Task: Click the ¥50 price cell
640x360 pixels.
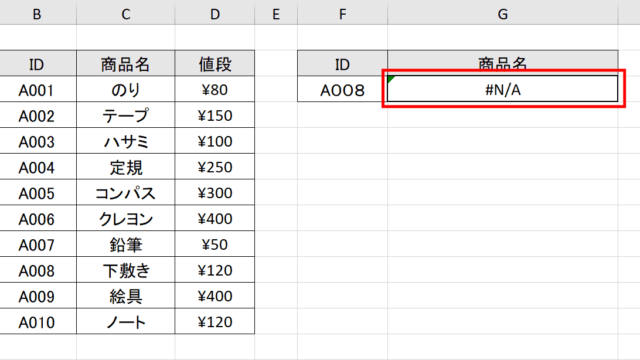Action: tap(215, 244)
